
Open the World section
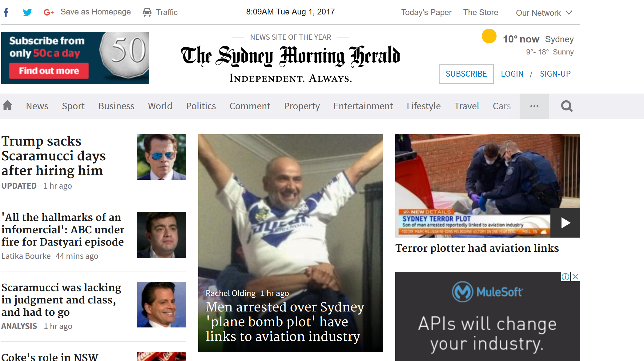(160, 106)
